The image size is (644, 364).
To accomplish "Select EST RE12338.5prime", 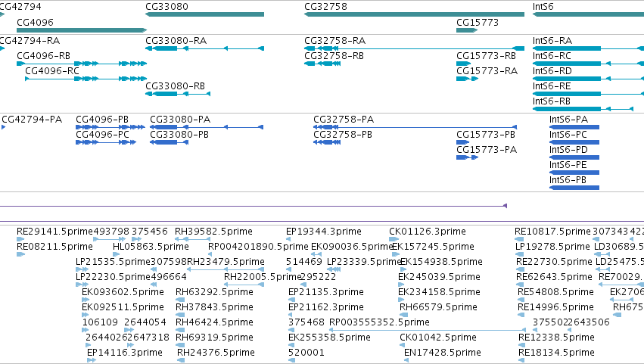I will [x=556, y=338].
